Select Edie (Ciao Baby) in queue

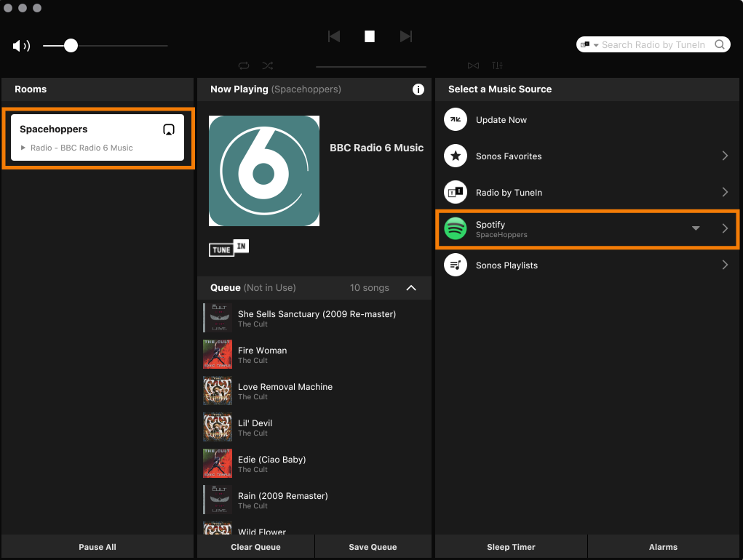[314, 464]
